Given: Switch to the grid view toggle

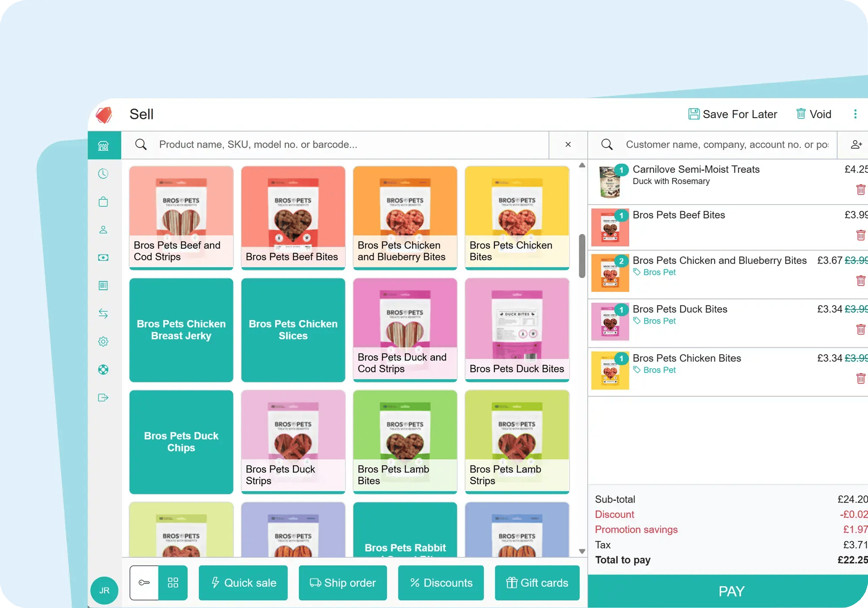Looking at the screenshot, I should coord(173,583).
